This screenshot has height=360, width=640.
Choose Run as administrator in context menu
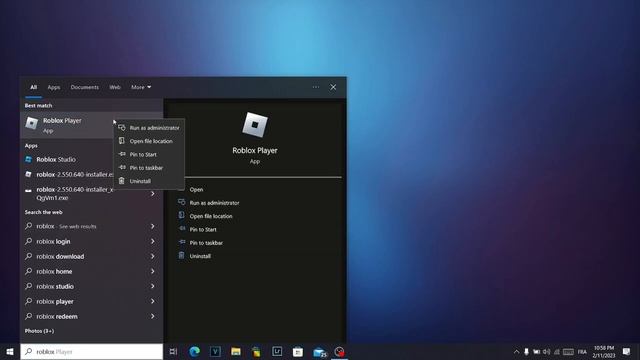tap(149, 128)
